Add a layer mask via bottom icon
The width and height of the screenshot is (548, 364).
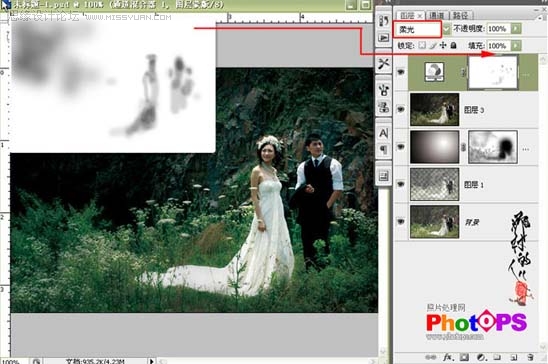point(464,357)
